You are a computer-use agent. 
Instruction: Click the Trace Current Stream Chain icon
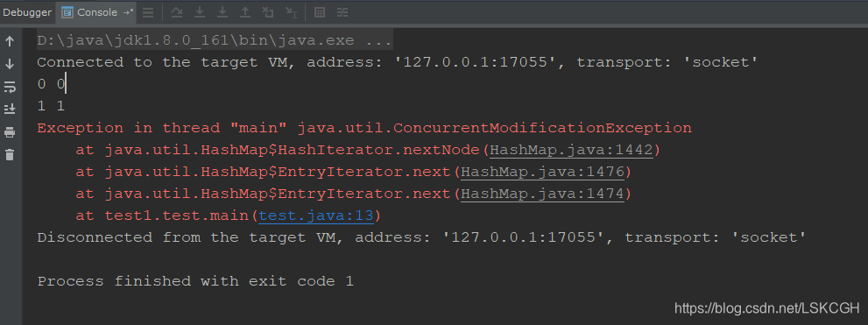[342, 12]
